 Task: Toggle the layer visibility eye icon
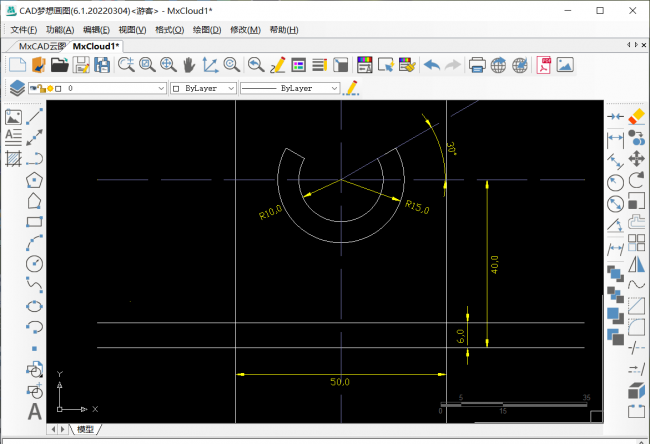(x=33, y=88)
